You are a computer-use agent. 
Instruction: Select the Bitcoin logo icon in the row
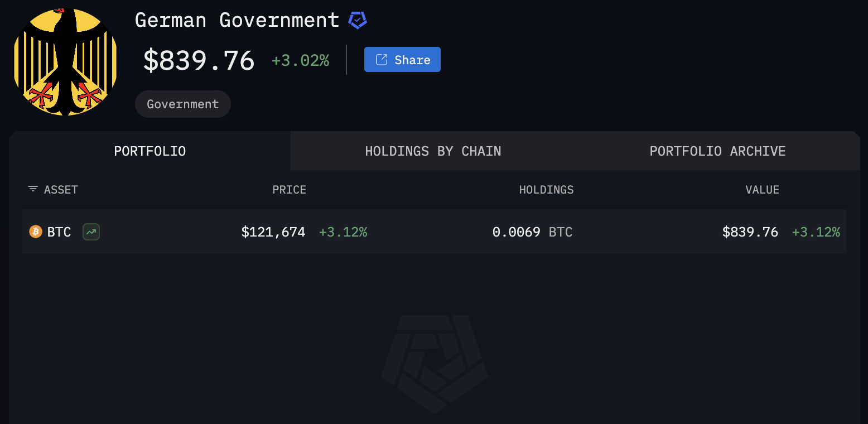(35, 232)
